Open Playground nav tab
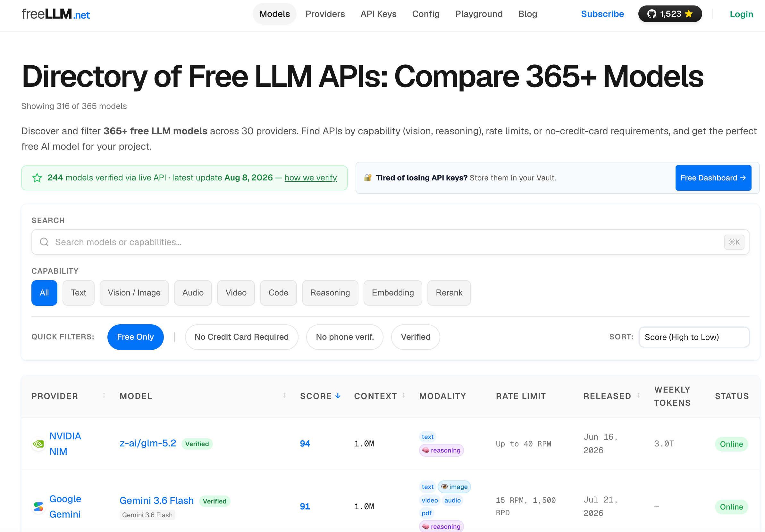The width and height of the screenshot is (765, 532). (x=478, y=14)
